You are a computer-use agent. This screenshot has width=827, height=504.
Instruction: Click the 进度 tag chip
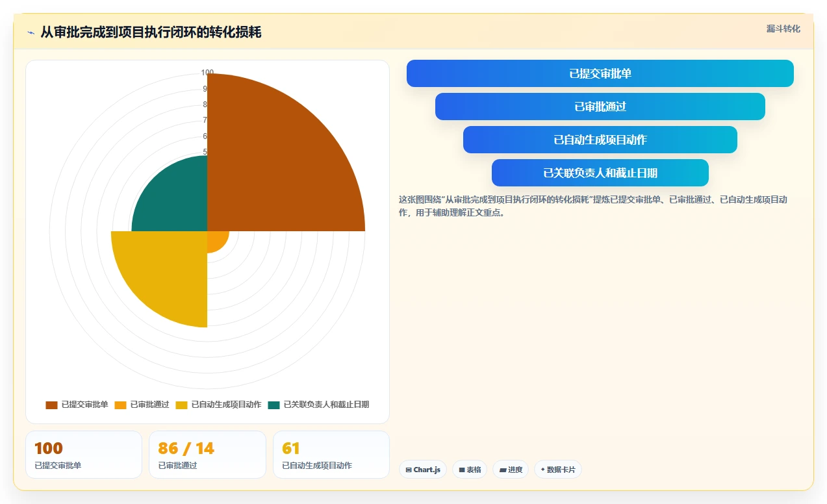pyautogui.click(x=511, y=470)
